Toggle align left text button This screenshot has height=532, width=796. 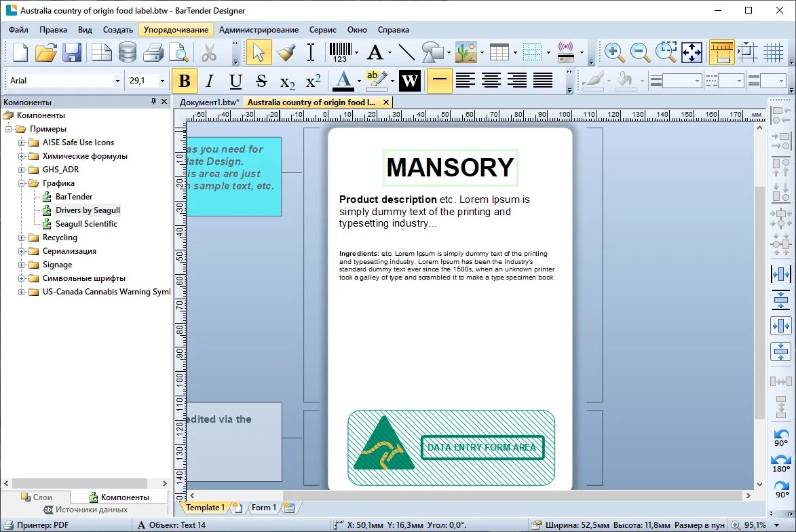[x=465, y=81]
